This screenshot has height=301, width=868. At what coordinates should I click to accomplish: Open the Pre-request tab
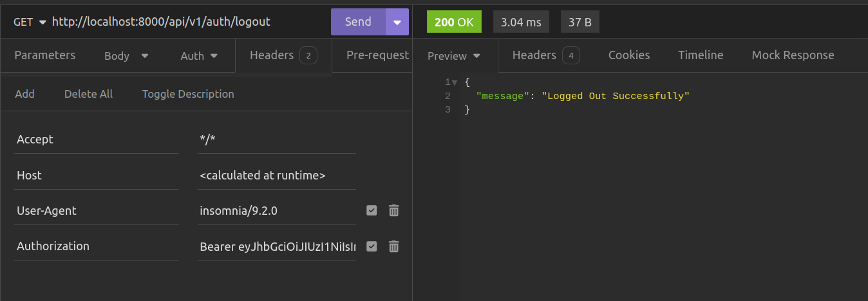coord(377,55)
